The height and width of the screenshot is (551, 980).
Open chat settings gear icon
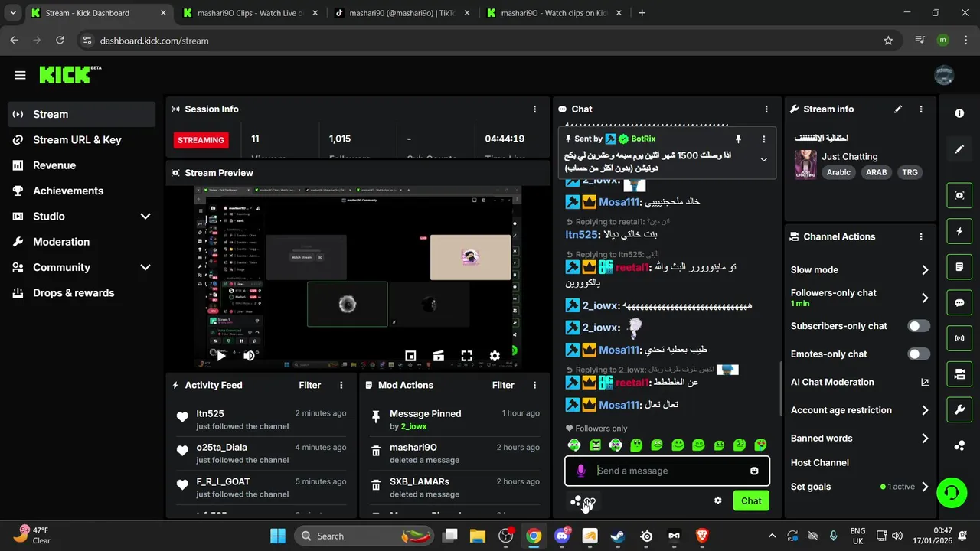click(x=717, y=500)
